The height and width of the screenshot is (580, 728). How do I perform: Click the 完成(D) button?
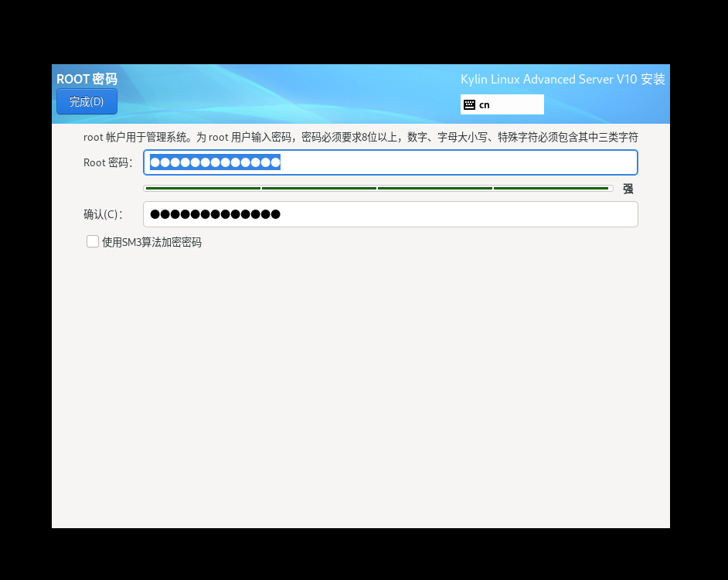pyautogui.click(x=87, y=101)
